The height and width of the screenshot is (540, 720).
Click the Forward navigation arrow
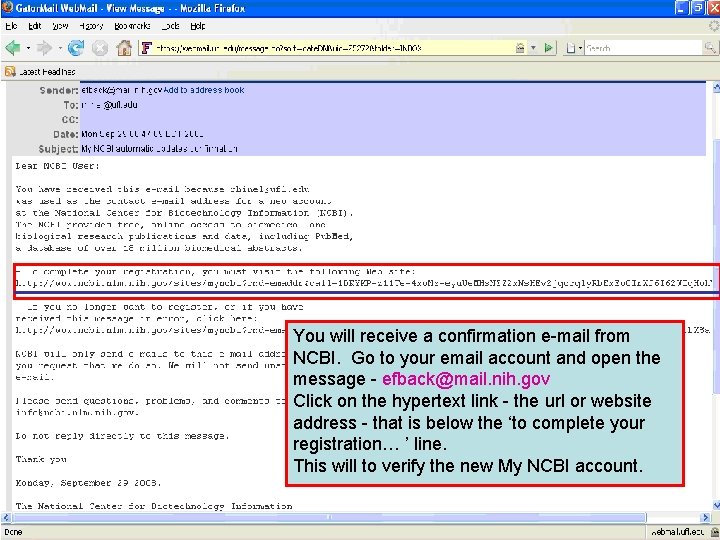click(x=45, y=47)
